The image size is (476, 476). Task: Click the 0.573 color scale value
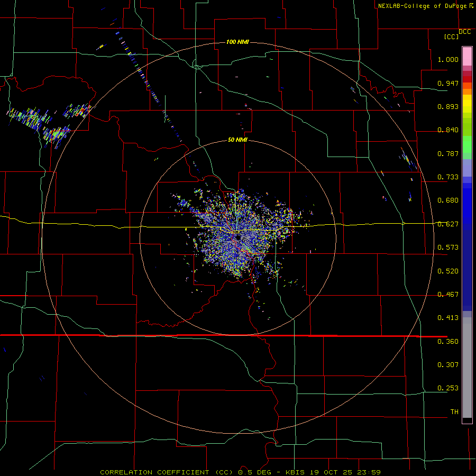click(448, 248)
